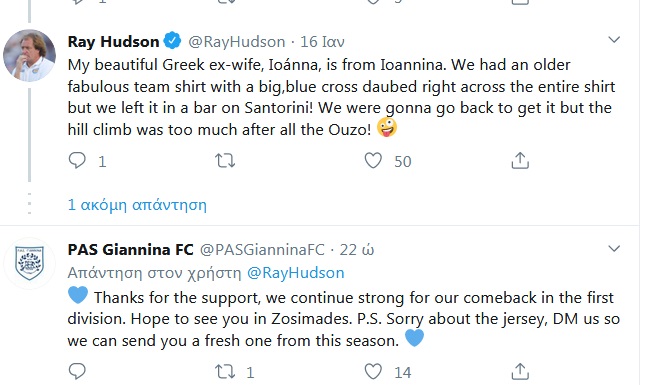Image resolution: width=647 pixels, height=385 pixels.
Task: Open the options chevron on Ray Hudson's tweet
Action: tap(614, 40)
